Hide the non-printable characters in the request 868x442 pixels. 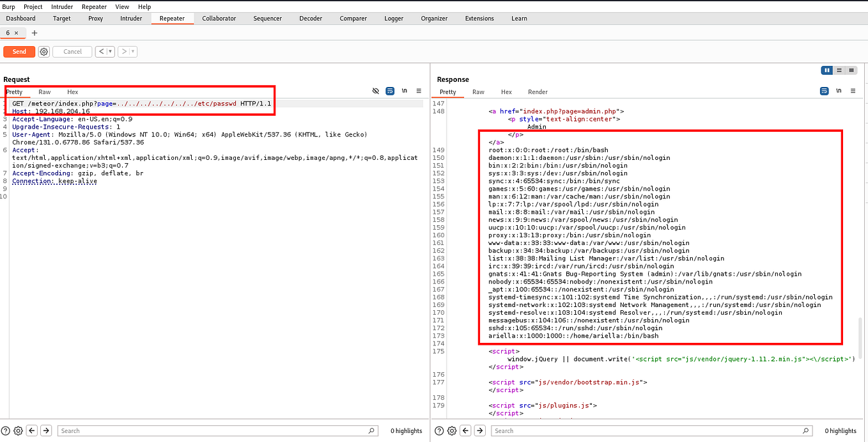point(376,91)
